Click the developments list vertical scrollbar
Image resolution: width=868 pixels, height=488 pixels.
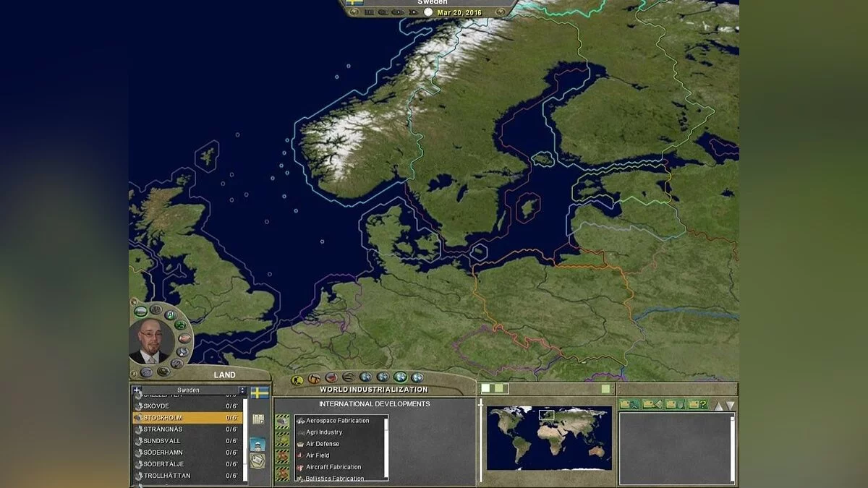coord(386,448)
